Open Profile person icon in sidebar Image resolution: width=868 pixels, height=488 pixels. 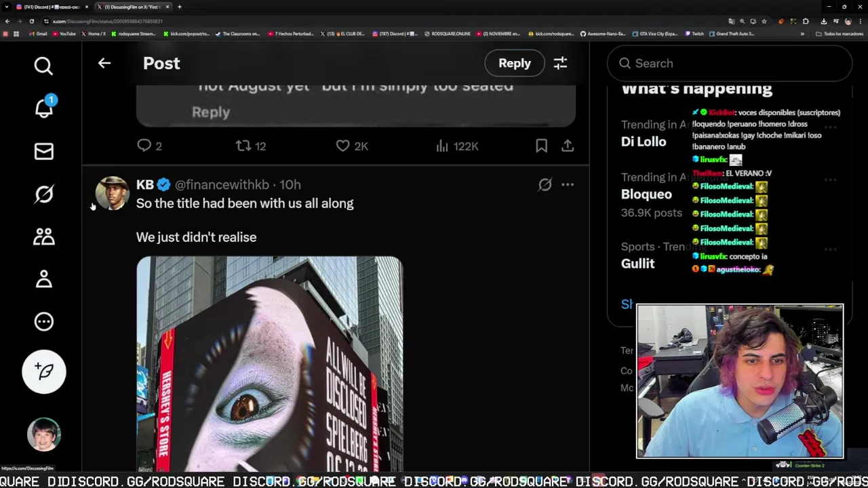tap(43, 279)
